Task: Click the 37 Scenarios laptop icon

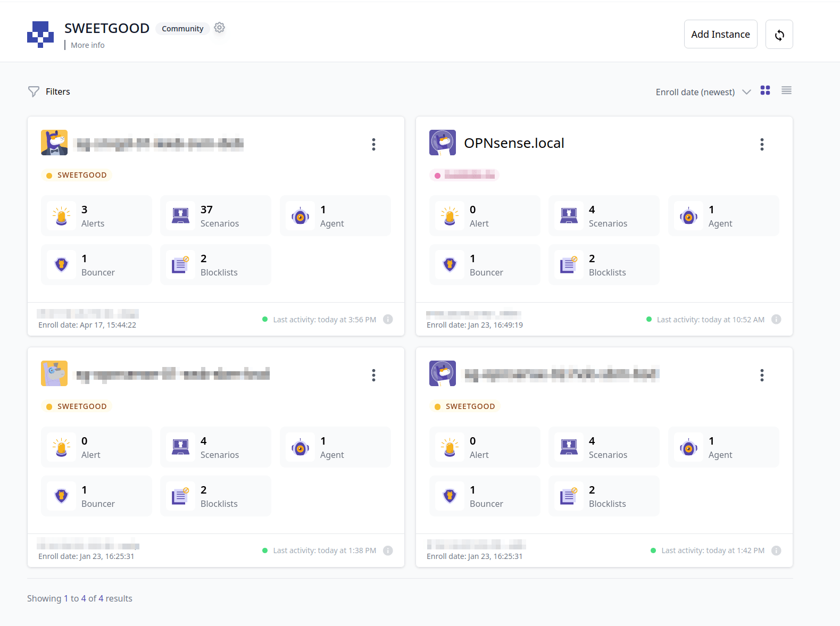Action: [x=181, y=216]
